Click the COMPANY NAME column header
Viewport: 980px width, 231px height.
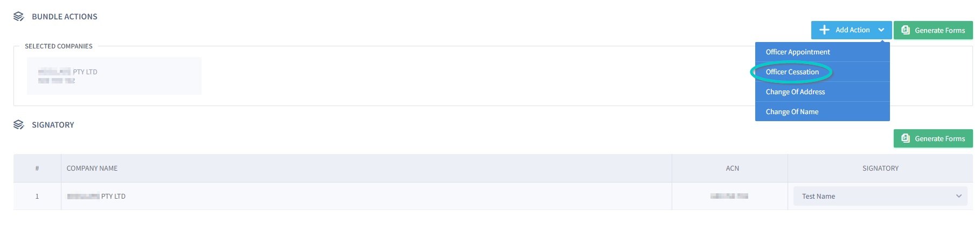pyautogui.click(x=92, y=169)
